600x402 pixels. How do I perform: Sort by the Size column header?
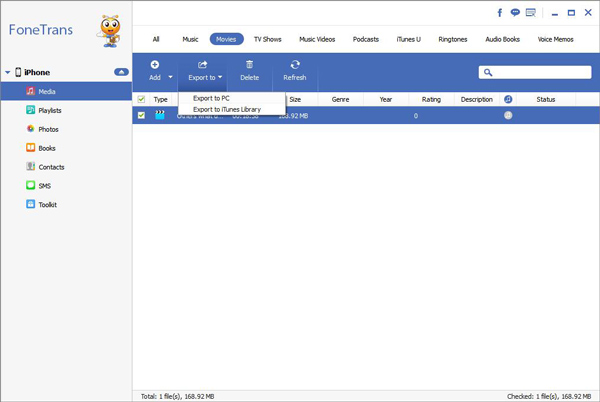pos(295,99)
